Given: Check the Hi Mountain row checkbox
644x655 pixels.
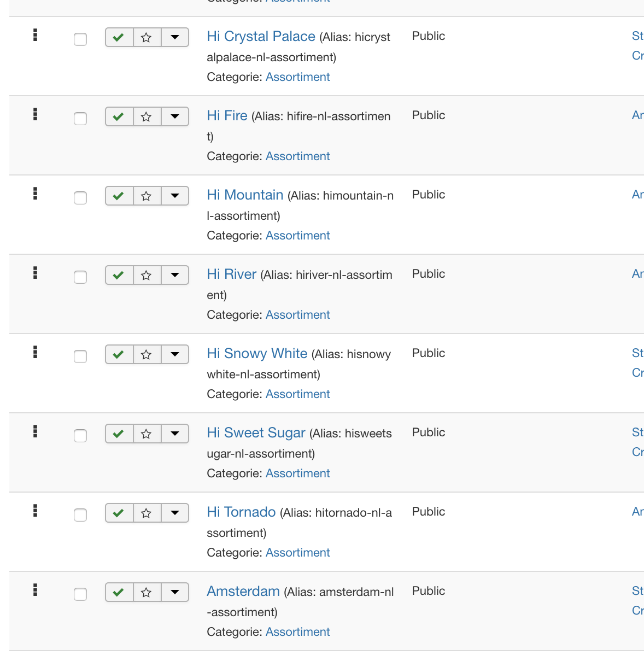Looking at the screenshot, I should [80, 198].
